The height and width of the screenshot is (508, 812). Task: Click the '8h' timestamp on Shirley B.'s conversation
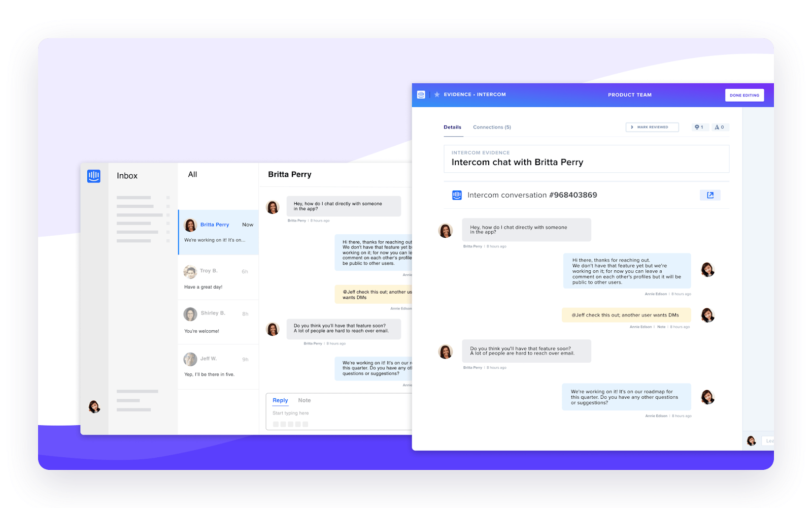click(245, 314)
